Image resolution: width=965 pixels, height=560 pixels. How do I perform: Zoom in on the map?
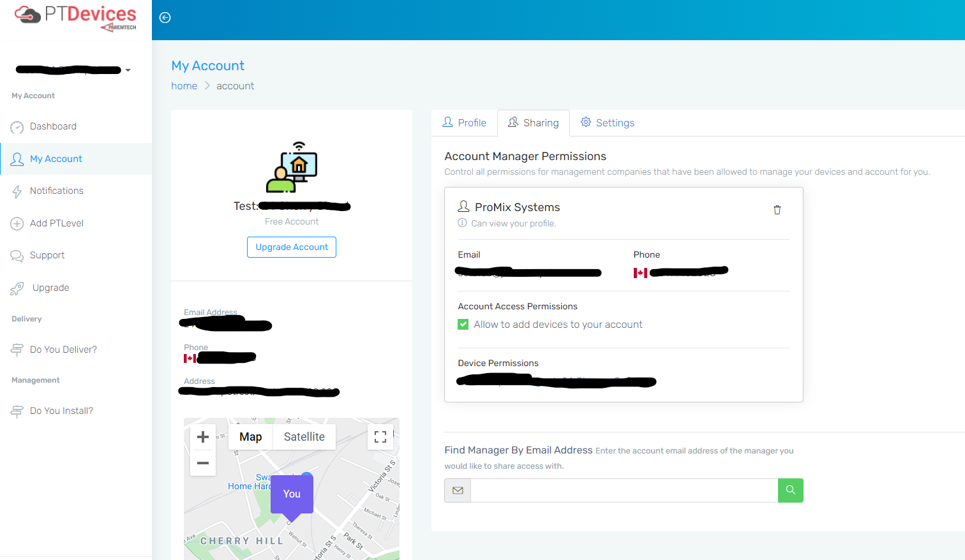pos(203,437)
